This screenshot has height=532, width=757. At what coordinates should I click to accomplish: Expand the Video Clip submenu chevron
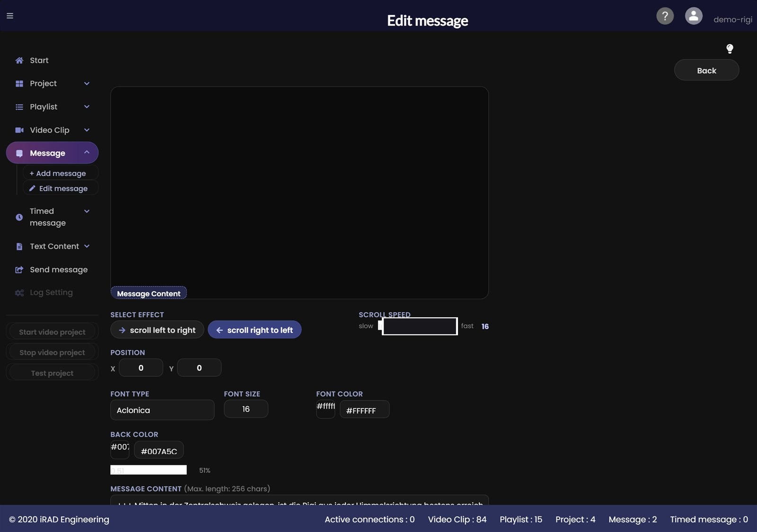(87, 130)
